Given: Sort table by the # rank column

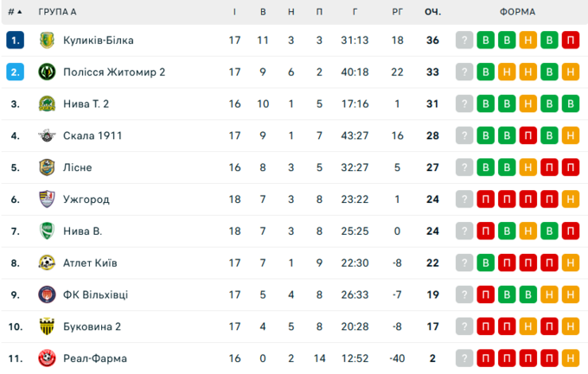Looking at the screenshot, I should [x=14, y=12].
